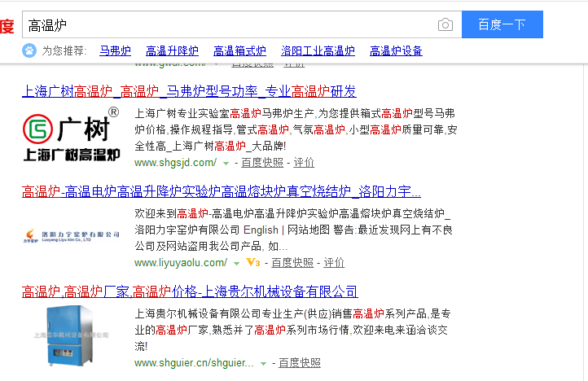This screenshot has width=588, height=381.
Task: Open 百度快照 for the liyuyaolu.com result
Action: (292, 263)
